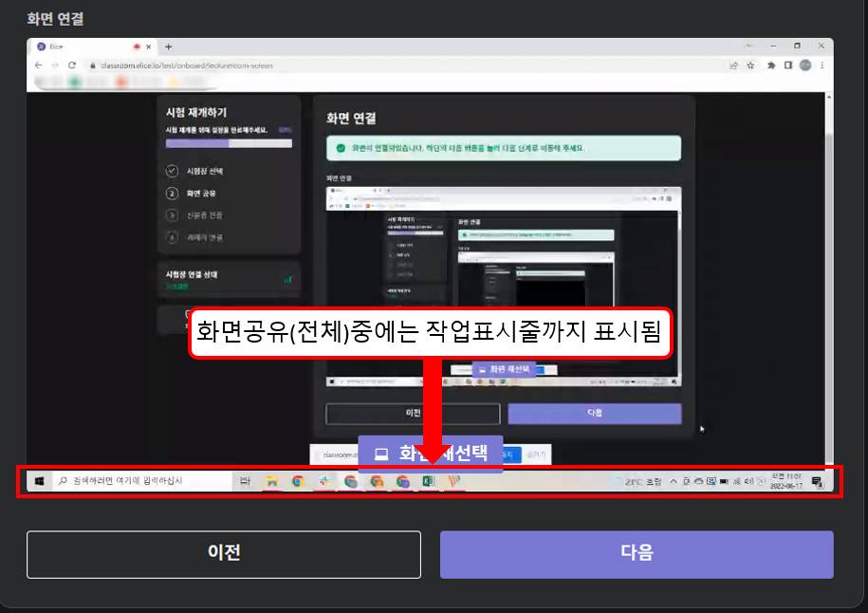Open the Chrome three-dot menu
The width and height of the screenshot is (868, 613).
[822, 65]
